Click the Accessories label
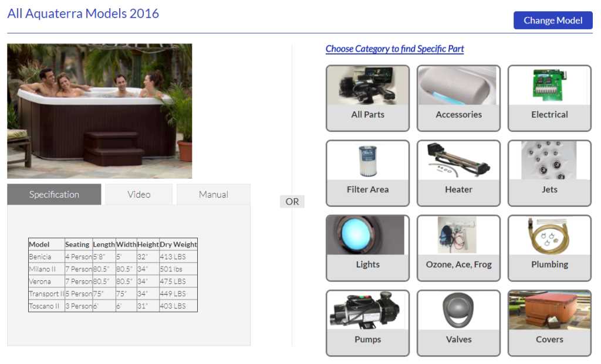 458,114
